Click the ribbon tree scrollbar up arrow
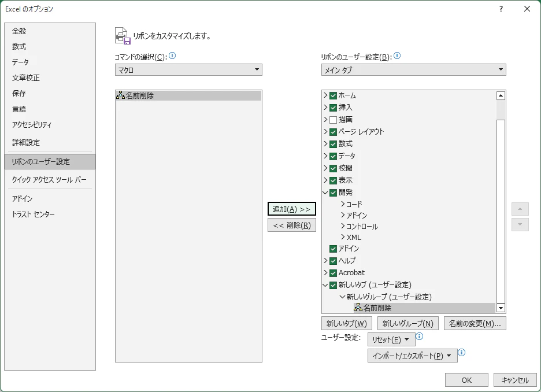 point(501,95)
